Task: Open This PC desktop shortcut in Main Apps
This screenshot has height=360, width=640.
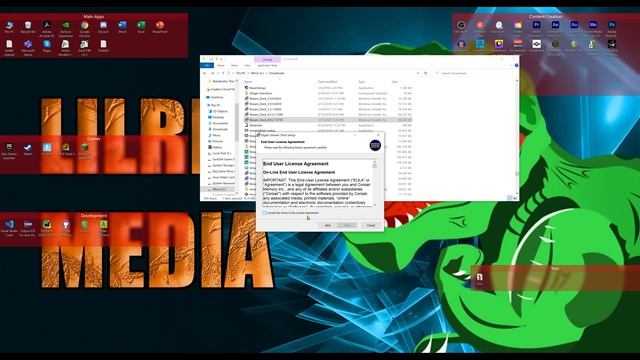Action: tap(9, 26)
